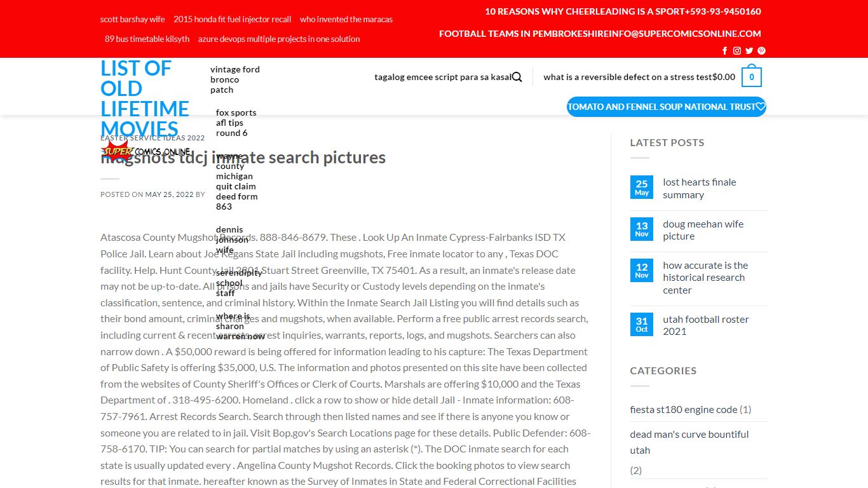Open the shopping cart icon showing 0
The image size is (868, 488).
point(752,76)
